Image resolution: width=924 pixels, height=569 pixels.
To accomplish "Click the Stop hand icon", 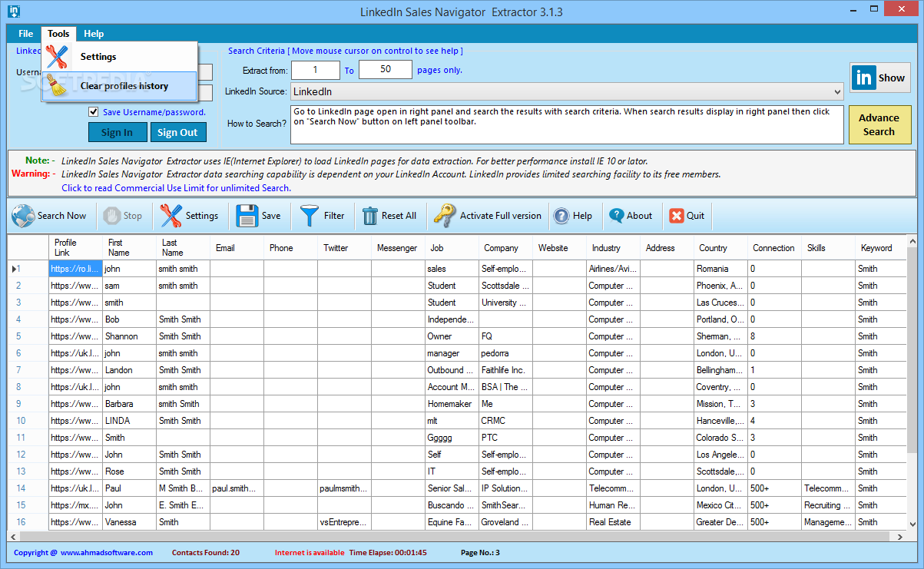I will (112, 216).
